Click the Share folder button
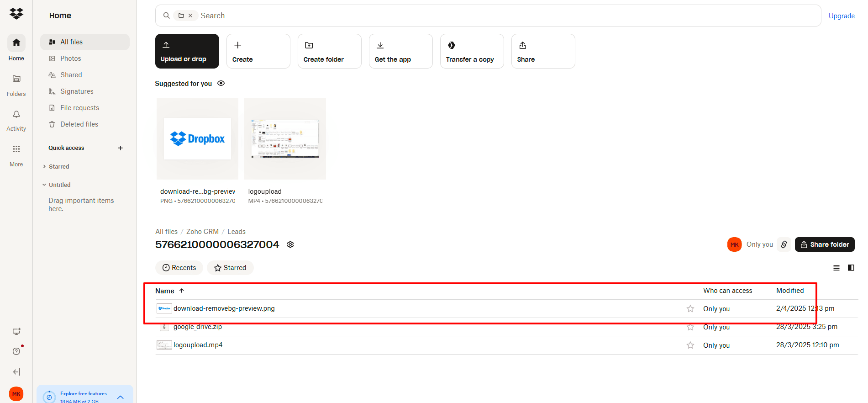868x403 pixels. click(825, 244)
